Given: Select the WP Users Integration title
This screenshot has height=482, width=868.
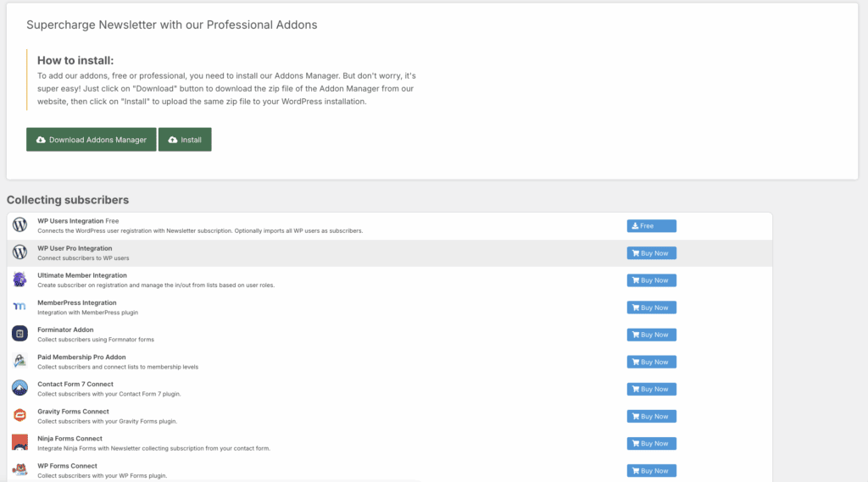Looking at the screenshot, I should pyautogui.click(x=70, y=221).
